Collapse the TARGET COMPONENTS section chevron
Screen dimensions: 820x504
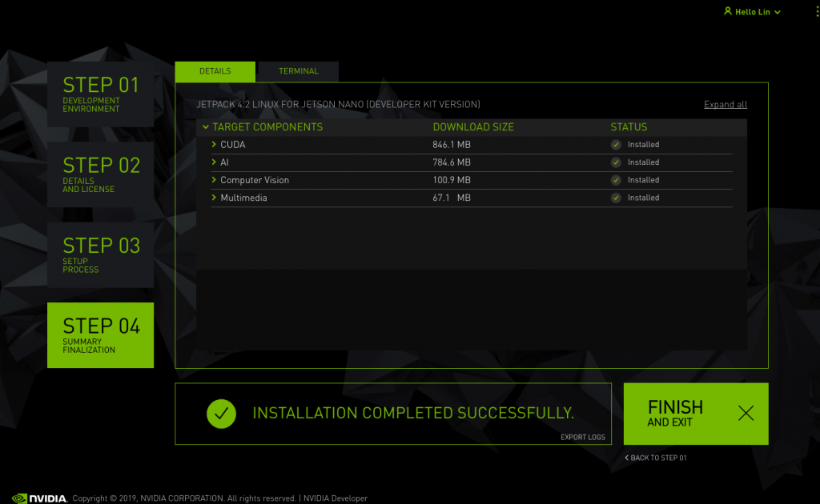pos(206,127)
